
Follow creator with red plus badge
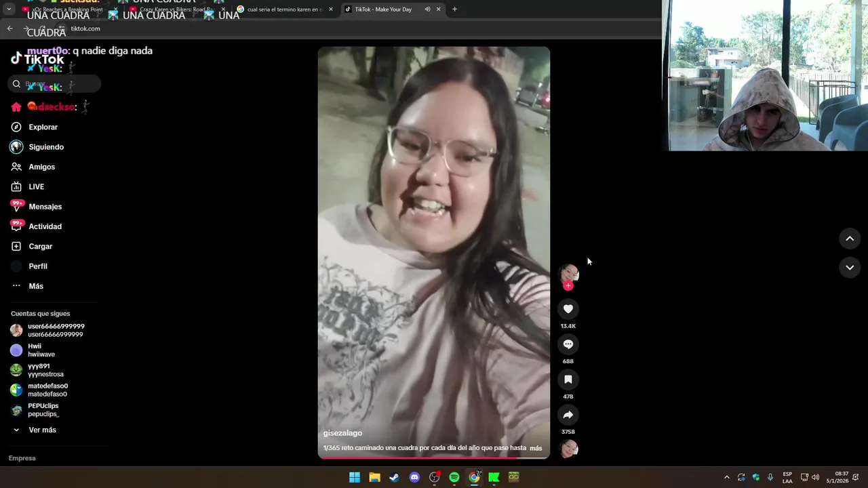pyautogui.click(x=568, y=286)
